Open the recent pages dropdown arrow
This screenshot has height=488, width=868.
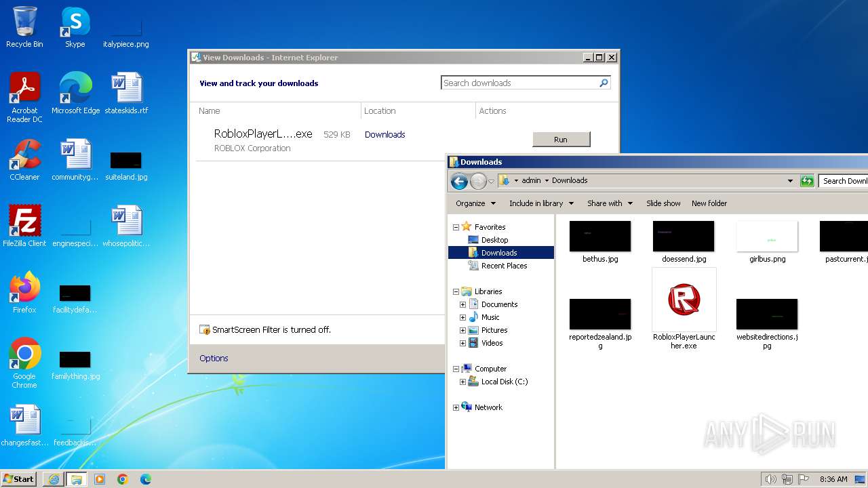click(491, 182)
